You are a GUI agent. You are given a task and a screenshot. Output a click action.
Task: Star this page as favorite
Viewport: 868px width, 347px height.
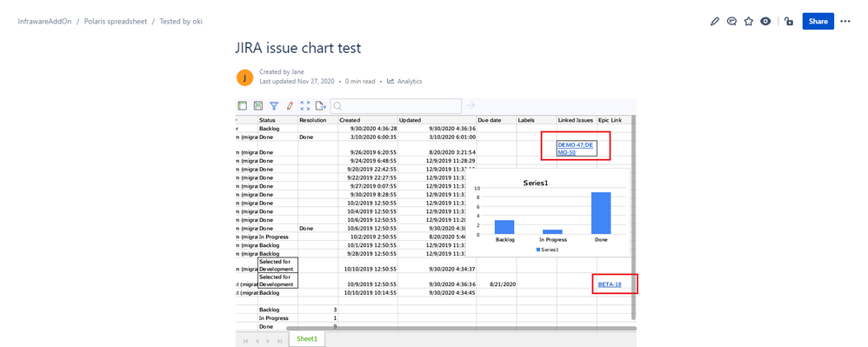pyautogui.click(x=749, y=22)
